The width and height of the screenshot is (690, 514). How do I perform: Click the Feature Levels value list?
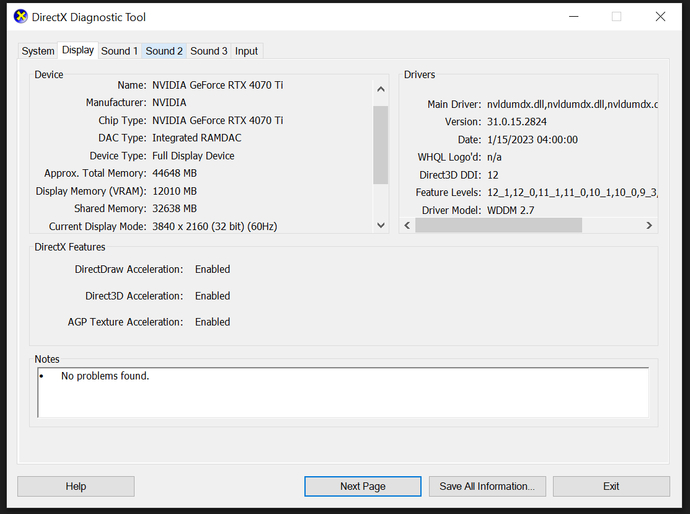point(572,193)
